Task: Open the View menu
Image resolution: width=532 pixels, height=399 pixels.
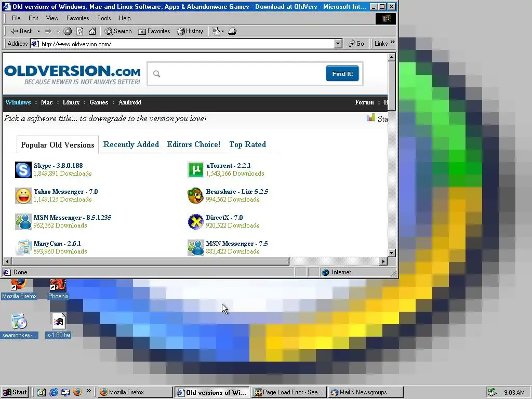Action: pyautogui.click(x=52, y=18)
